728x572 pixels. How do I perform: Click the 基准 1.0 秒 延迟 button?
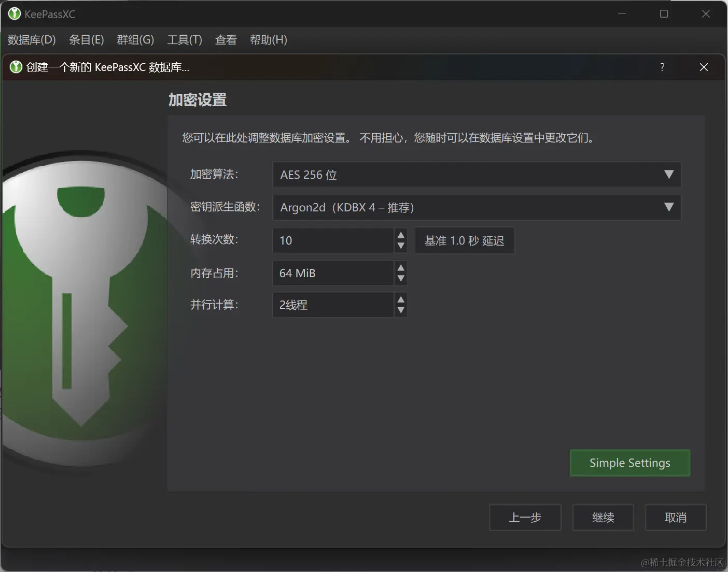click(464, 240)
